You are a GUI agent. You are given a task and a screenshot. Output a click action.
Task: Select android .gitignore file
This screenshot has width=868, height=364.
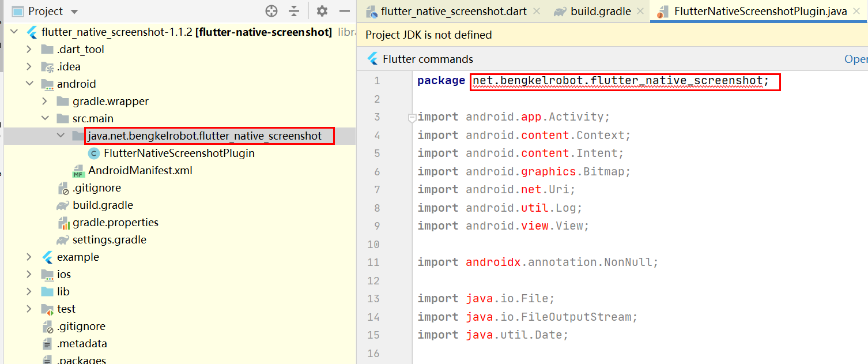click(97, 187)
